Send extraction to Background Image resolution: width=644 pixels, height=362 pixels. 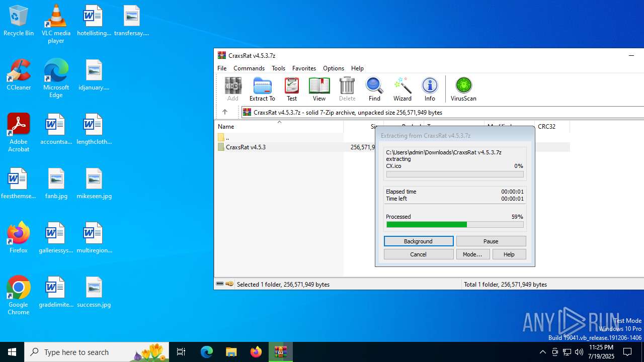click(419, 241)
